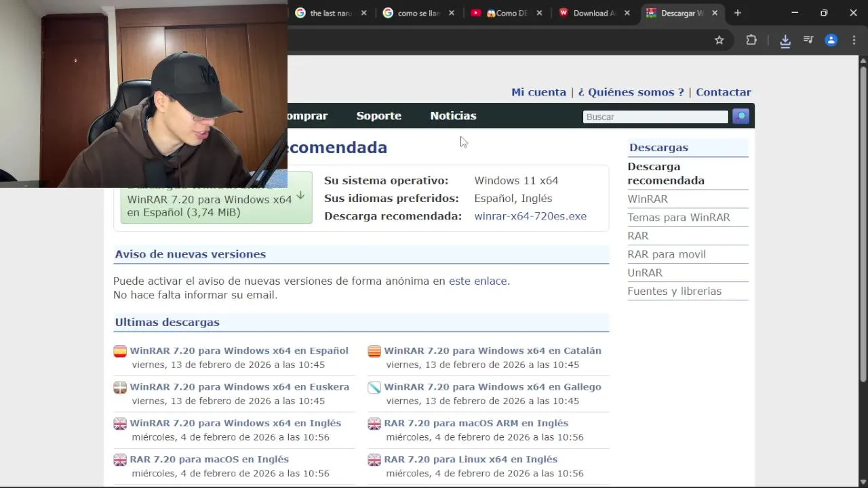Click the 'Español, Inglés' preferred languages text
The image size is (868, 488).
513,199
